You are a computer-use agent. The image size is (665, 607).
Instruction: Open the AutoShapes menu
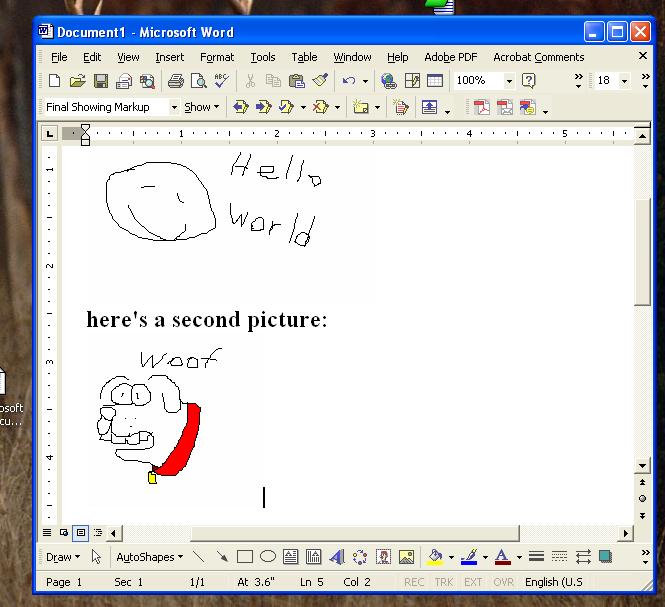149,557
